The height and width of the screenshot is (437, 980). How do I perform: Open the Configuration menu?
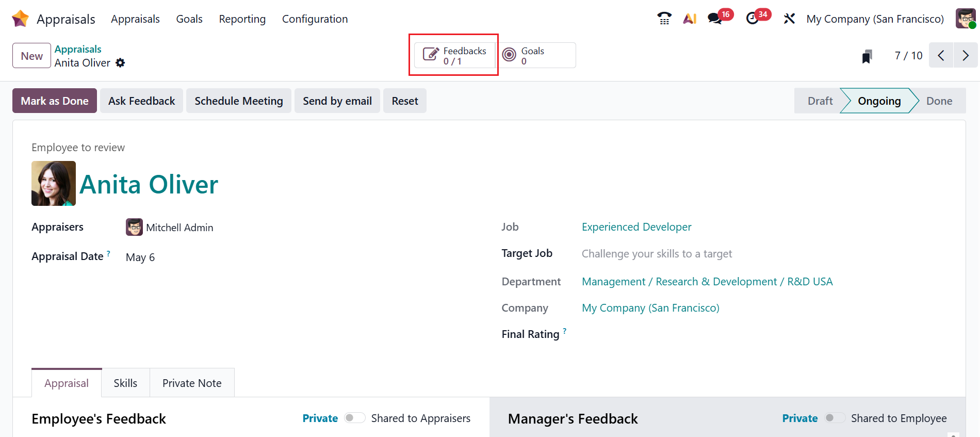coord(315,19)
